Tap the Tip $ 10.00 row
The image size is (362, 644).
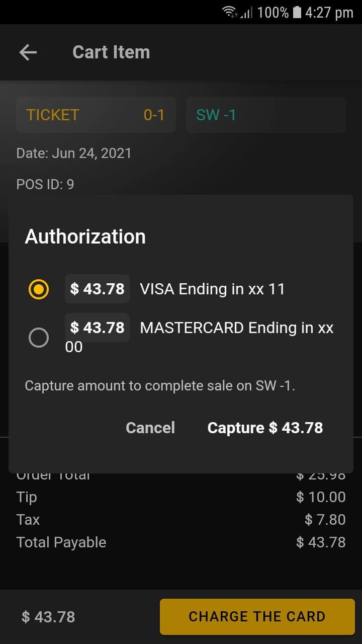[x=180, y=497]
